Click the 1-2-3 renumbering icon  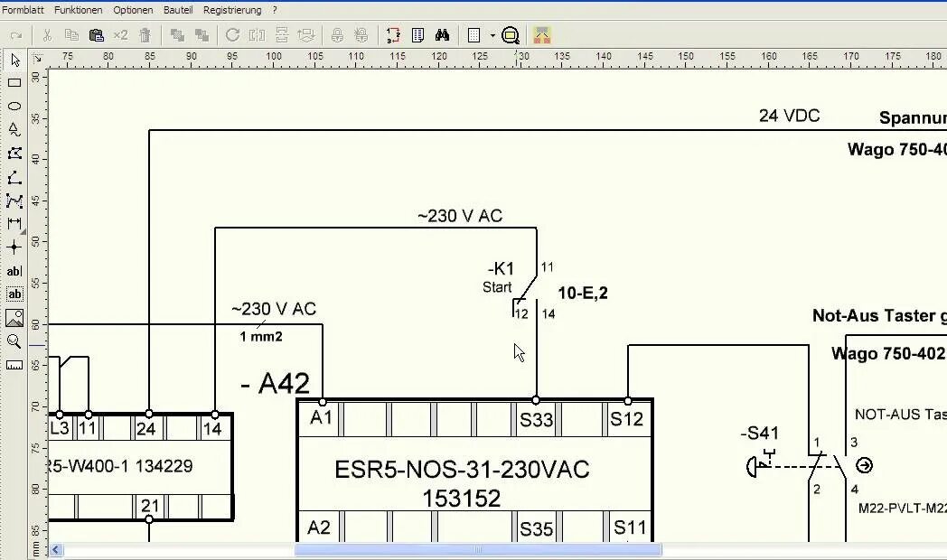click(393, 35)
